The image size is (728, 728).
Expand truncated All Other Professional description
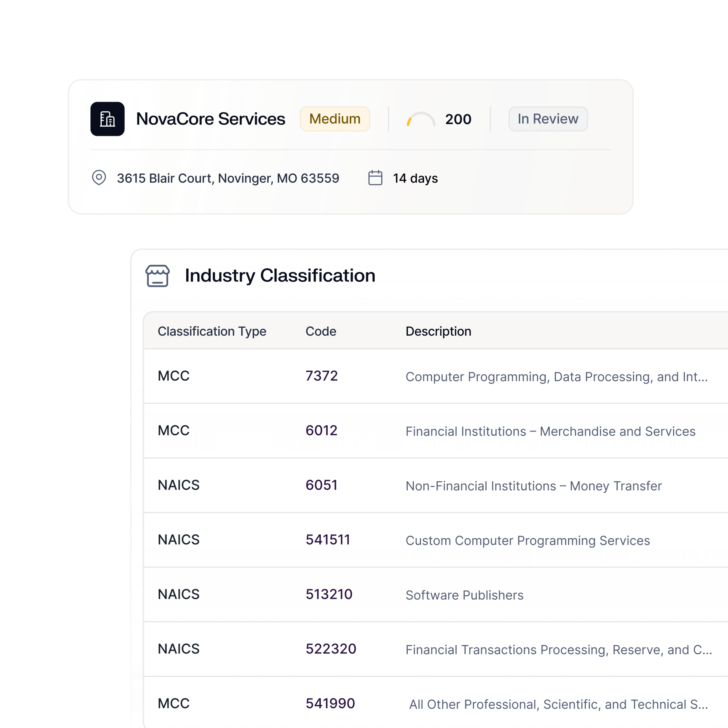tap(559, 704)
